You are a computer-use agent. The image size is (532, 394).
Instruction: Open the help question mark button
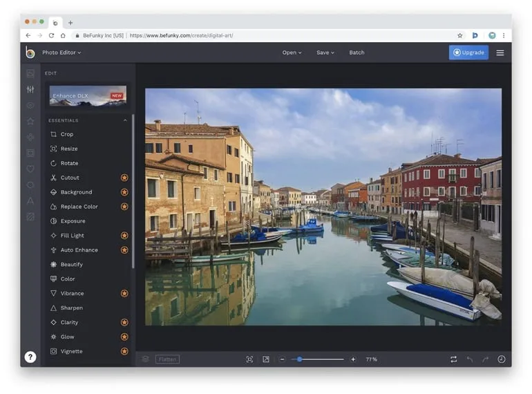30,357
